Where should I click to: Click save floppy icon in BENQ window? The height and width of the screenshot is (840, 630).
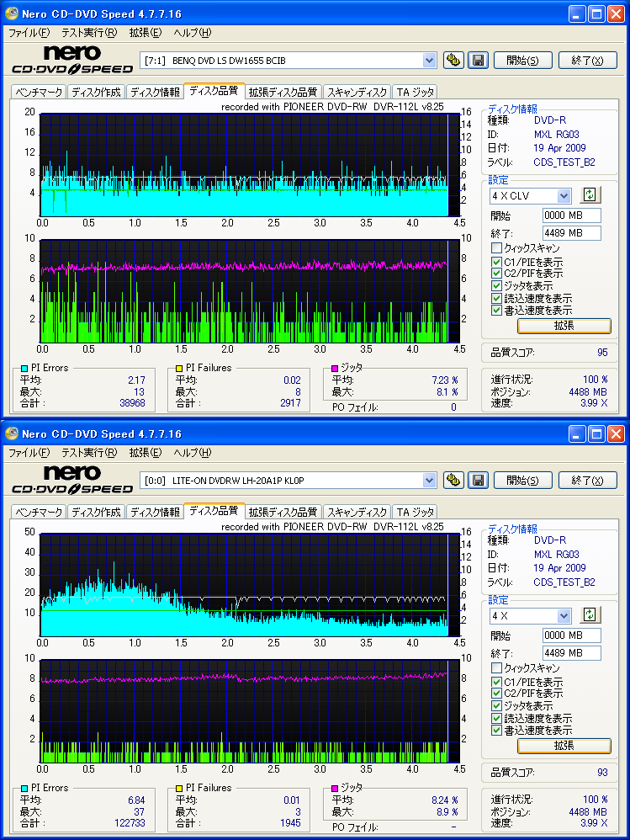pyautogui.click(x=478, y=60)
